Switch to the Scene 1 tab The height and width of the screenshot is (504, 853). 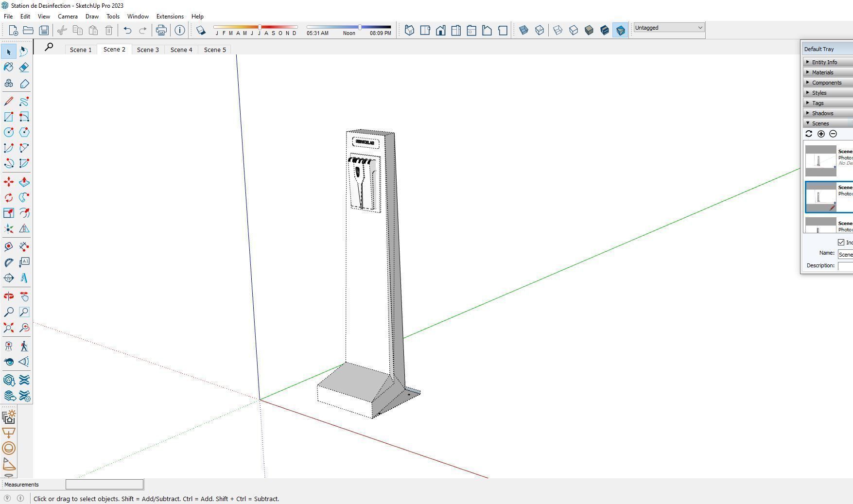[x=81, y=50]
